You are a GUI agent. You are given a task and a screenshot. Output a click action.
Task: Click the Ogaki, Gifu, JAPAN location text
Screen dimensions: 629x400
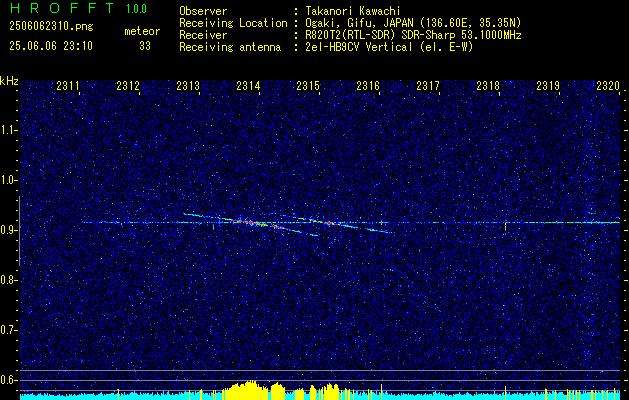[x=412, y=23]
